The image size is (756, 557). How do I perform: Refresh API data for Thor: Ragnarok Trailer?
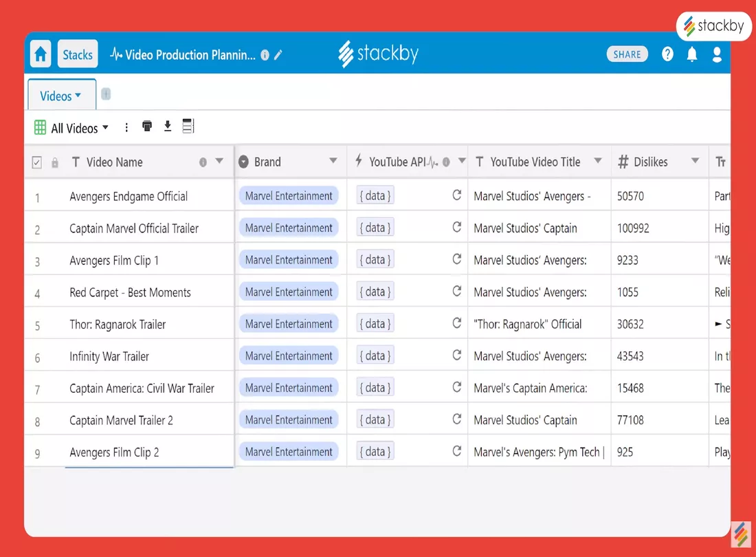pos(456,323)
